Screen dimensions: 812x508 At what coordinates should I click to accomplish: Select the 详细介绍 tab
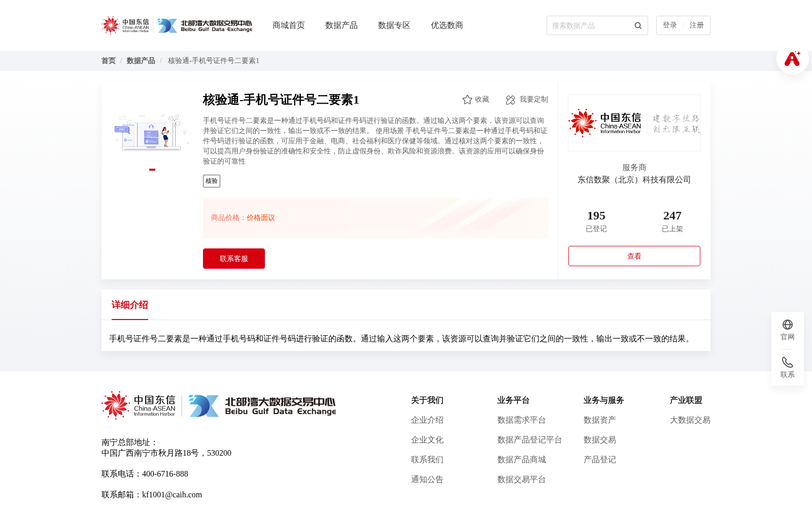click(x=130, y=305)
